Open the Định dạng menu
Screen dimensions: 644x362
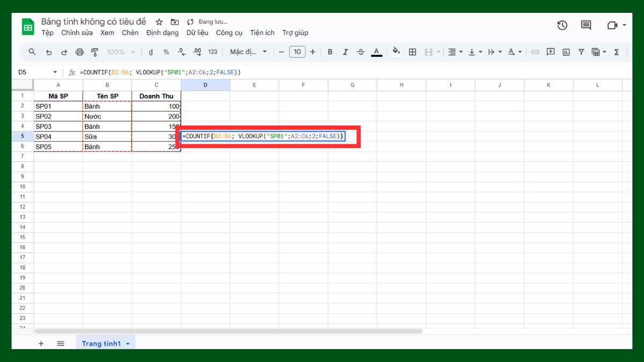pos(163,33)
